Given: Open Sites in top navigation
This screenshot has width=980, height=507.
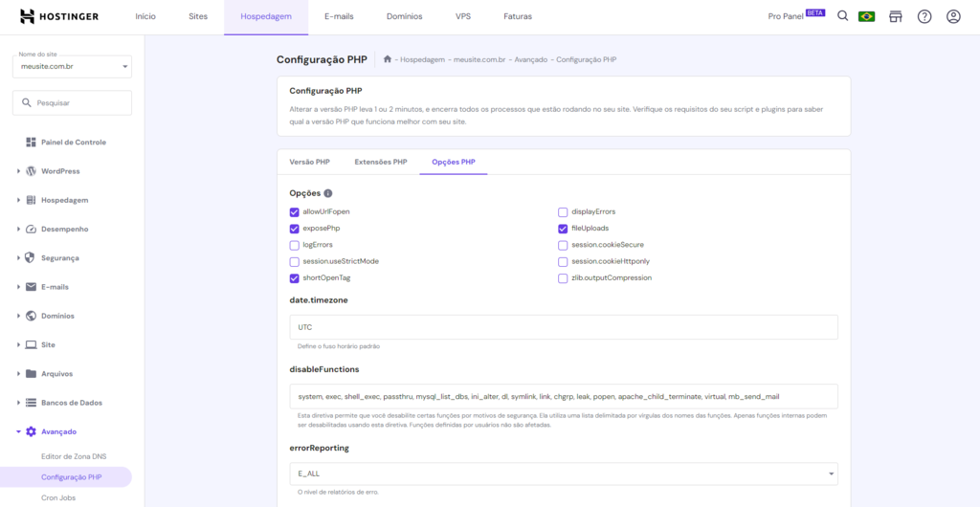Looking at the screenshot, I should (198, 17).
